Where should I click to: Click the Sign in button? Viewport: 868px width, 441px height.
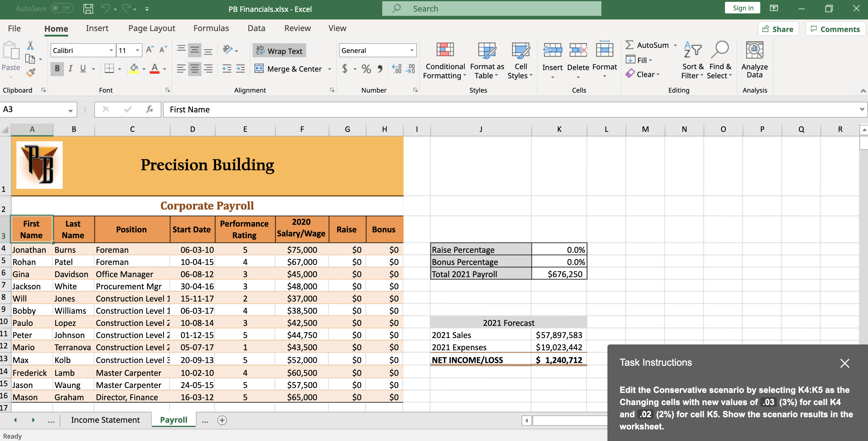(743, 8)
